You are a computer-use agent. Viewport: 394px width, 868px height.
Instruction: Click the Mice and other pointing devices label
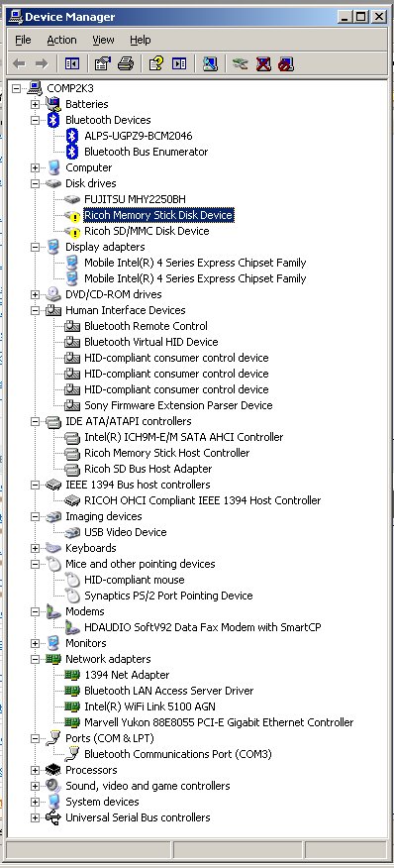click(x=140, y=564)
